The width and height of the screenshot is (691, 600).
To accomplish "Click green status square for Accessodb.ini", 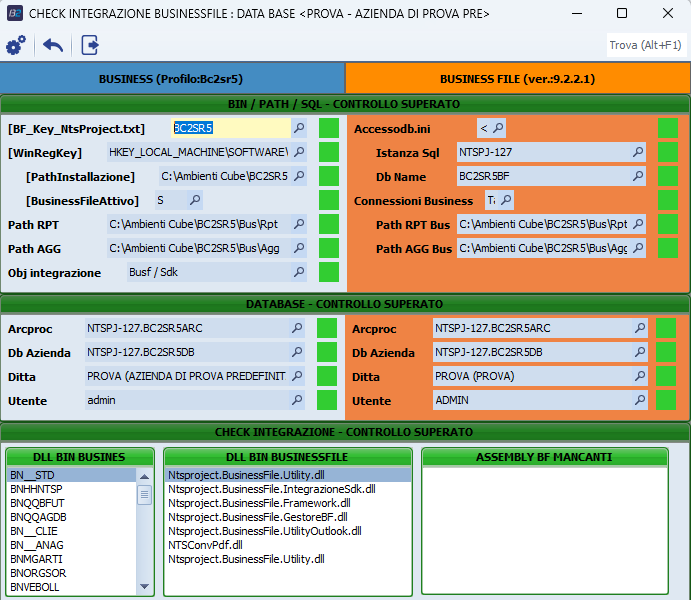I will [x=668, y=128].
